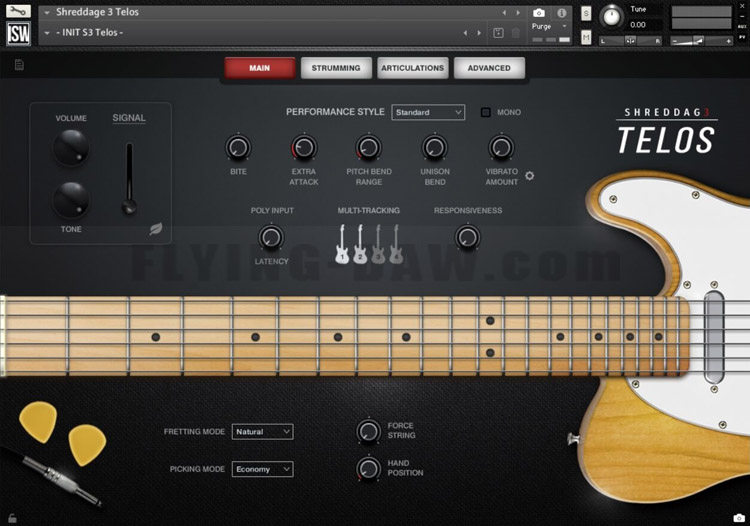Open the SIGNAL section link
The image size is (750, 526).
(x=129, y=118)
